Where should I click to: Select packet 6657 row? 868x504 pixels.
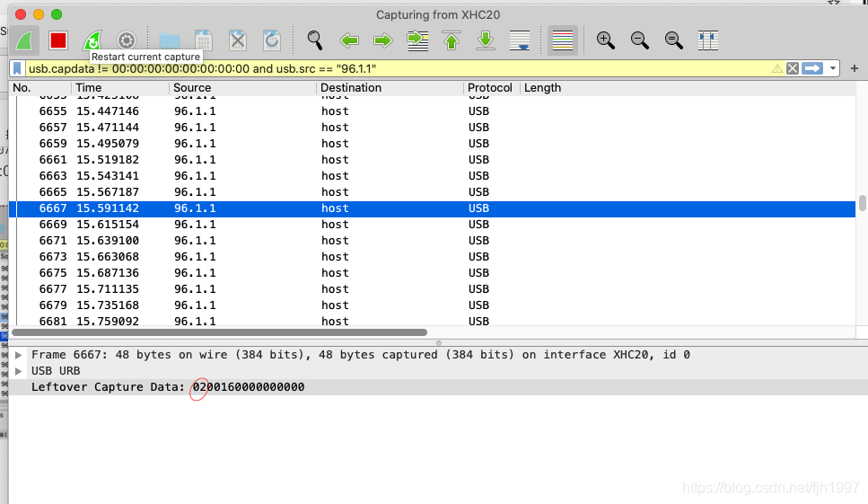pyautogui.click(x=432, y=128)
